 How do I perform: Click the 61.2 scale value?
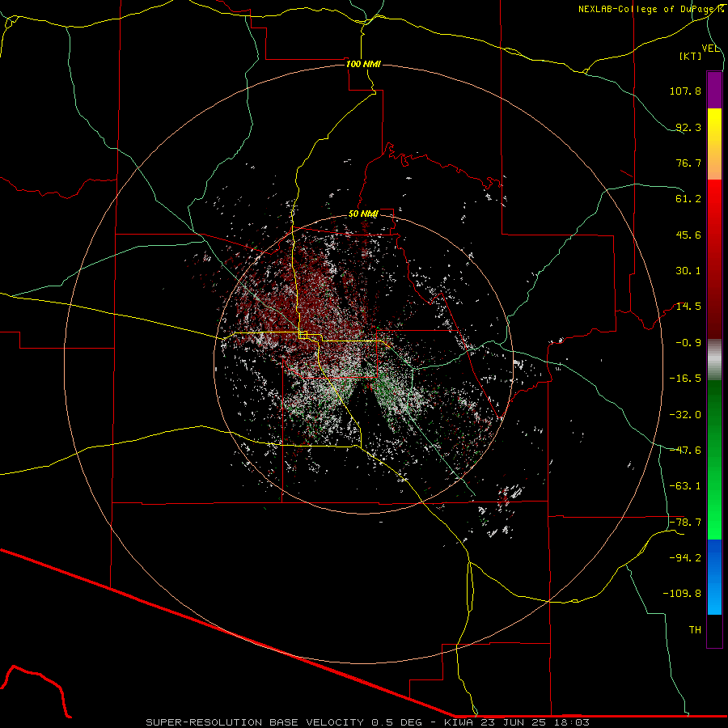pyautogui.click(x=688, y=199)
